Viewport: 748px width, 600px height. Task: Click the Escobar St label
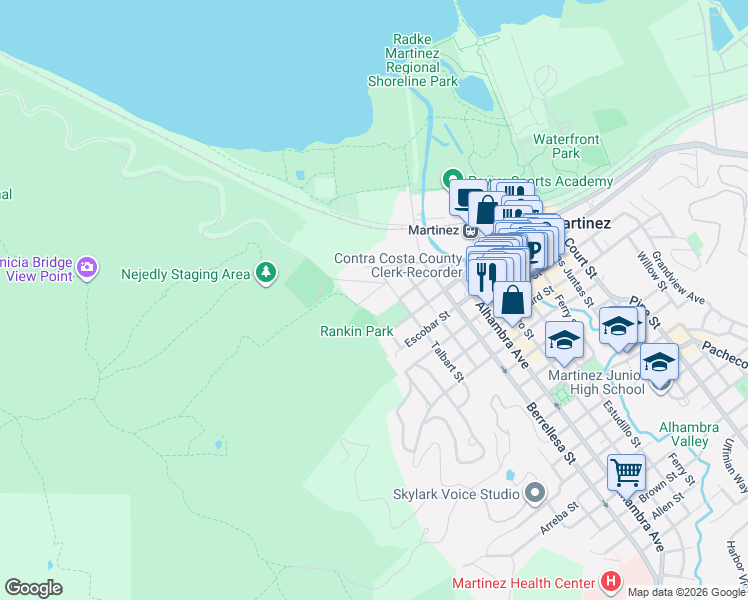click(427, 329)
